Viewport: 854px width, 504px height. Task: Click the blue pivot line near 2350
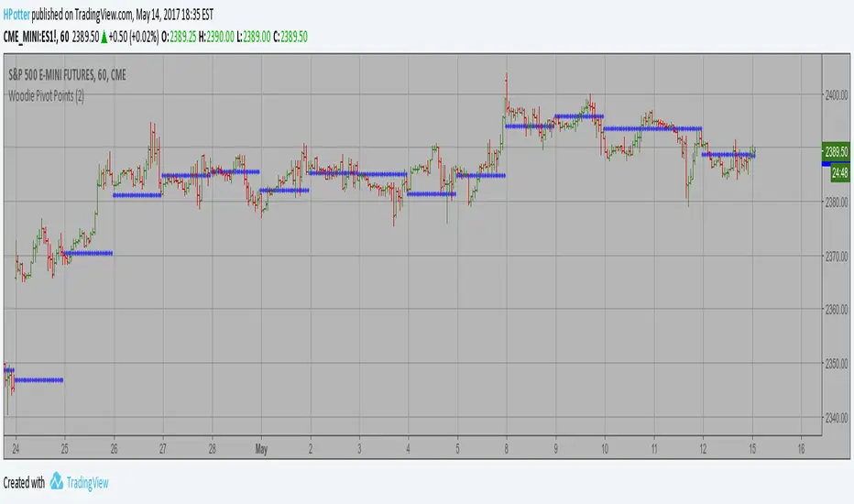pyautogui.click(x=37, y=379)
